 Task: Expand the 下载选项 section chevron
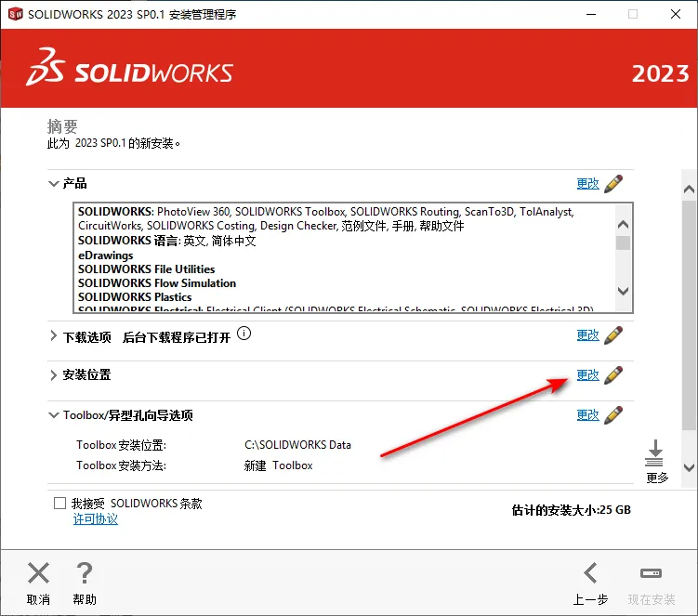click(53, 335)
